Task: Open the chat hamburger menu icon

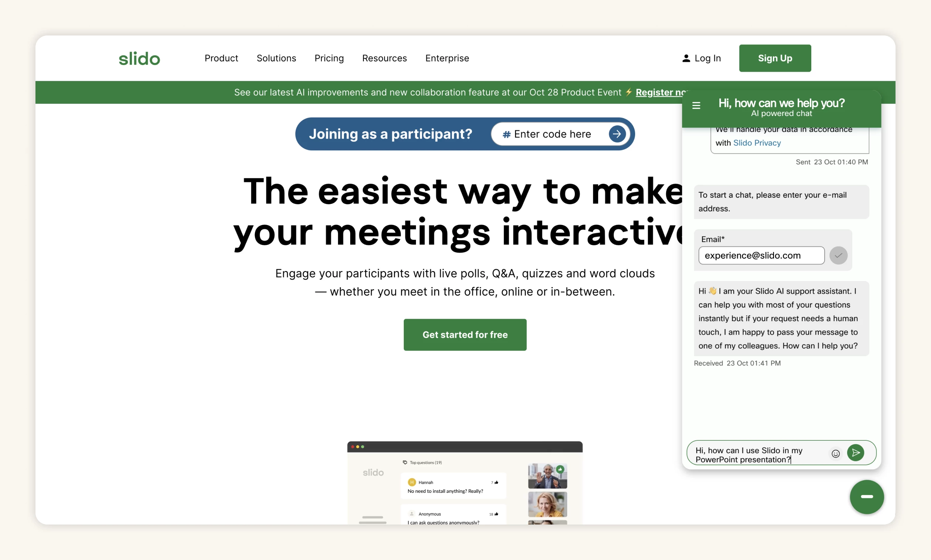Action: [x=696, y=106]
